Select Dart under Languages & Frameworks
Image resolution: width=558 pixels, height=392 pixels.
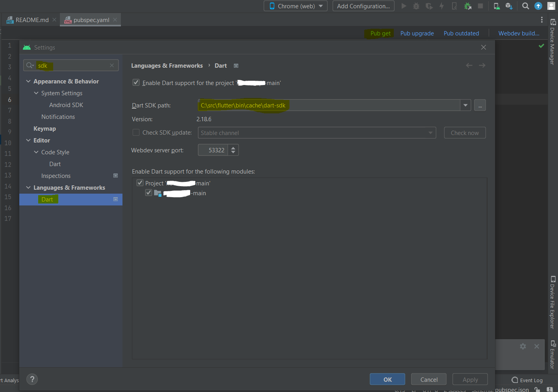(71, 199)
